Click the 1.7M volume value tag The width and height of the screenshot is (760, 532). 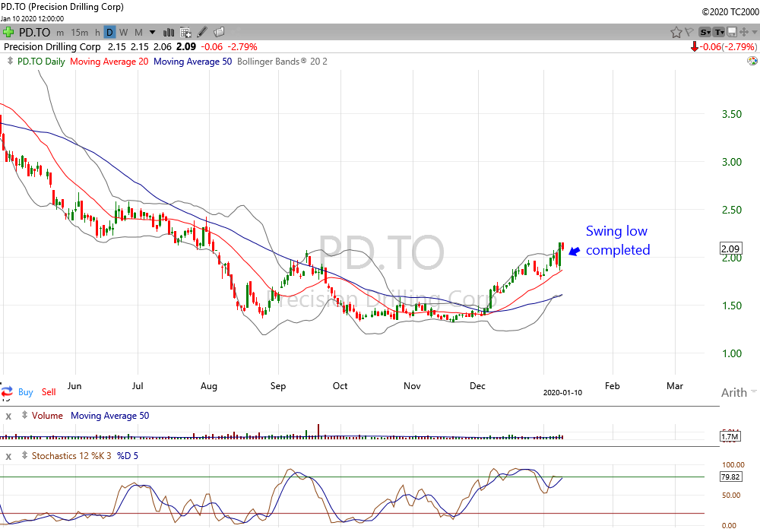tap(730, 436)
